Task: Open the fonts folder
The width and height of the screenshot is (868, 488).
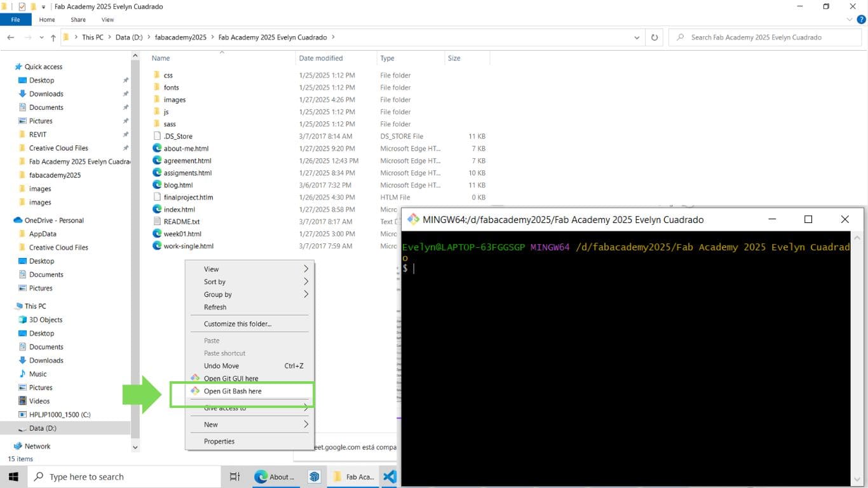Action: pos(171,87)
